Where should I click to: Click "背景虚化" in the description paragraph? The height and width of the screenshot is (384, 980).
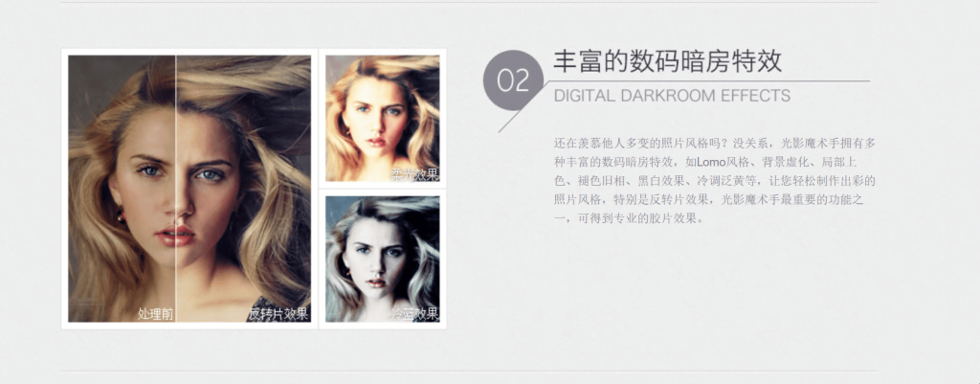pos(785,162)
